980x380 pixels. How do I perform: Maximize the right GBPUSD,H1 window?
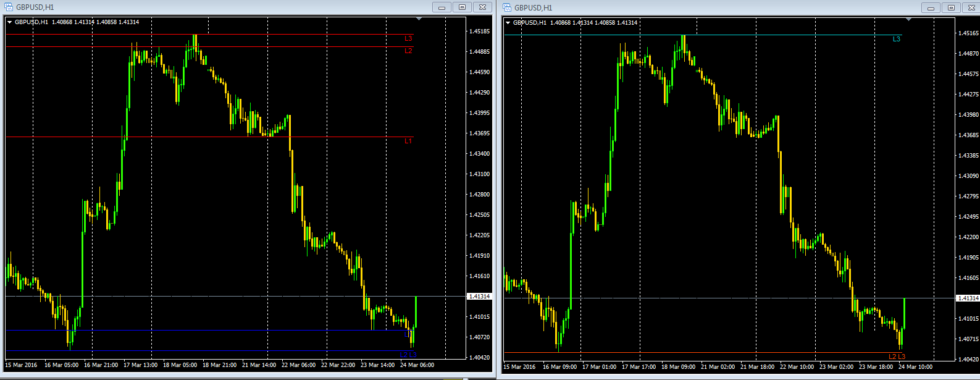(950, 7)
